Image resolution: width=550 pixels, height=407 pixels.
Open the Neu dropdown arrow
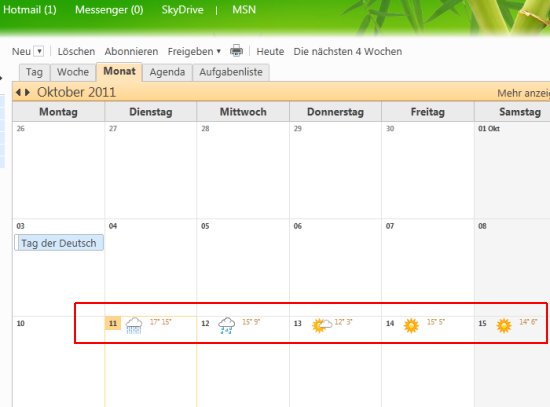39,52
